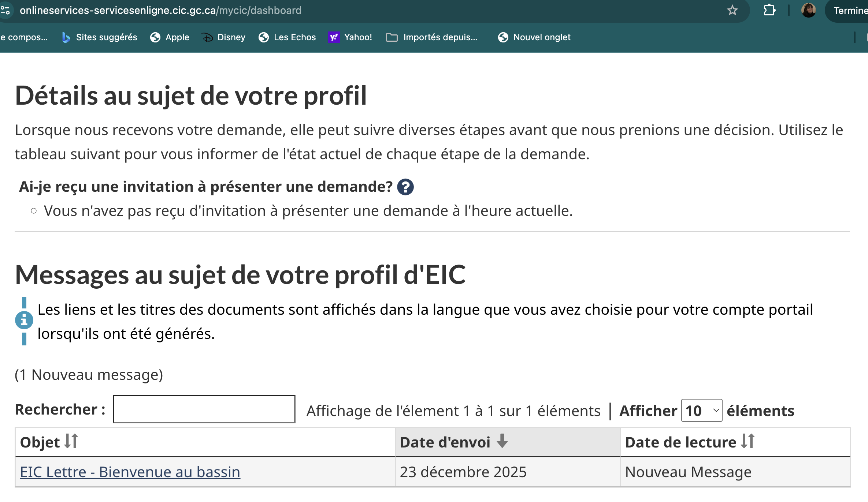
Task: Open the Les Echos bookmark
Action: click(287, 37)
